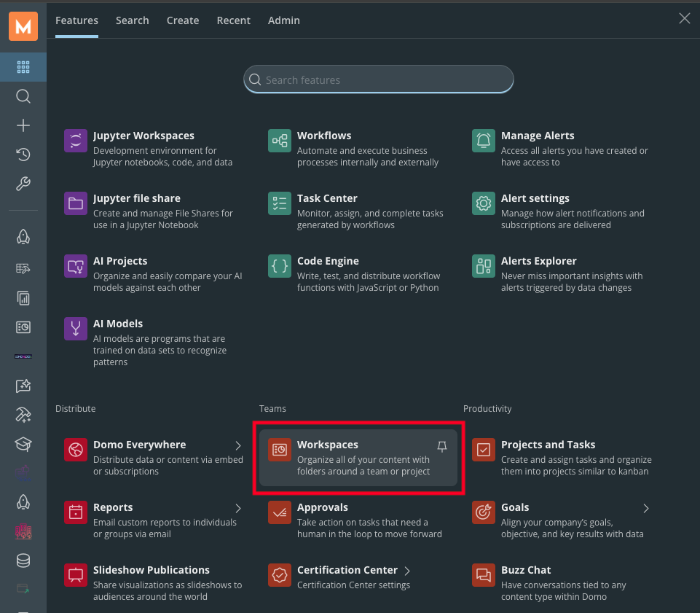This screenshot has height=613, width=700.
Task: Click the Jupyter file share folder icon
Action: coord(76,203)
